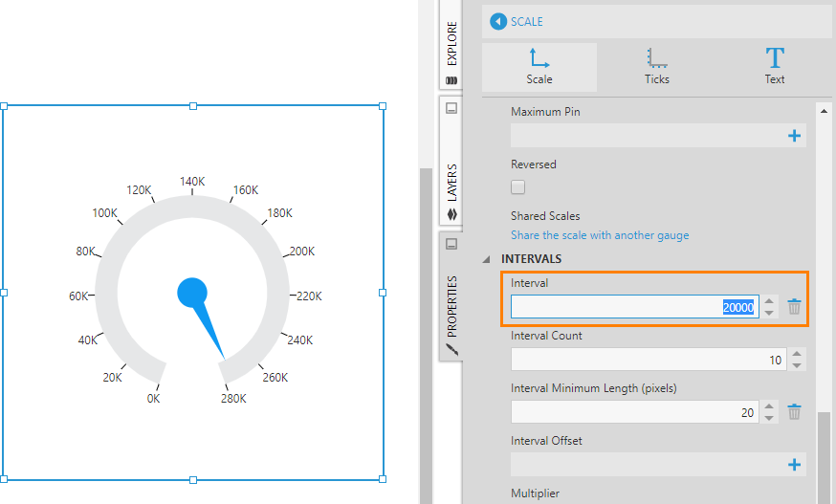The height and width of the screenshot is (504, 836).
Task: Click the gauge needle center
Action: [192, 292]
